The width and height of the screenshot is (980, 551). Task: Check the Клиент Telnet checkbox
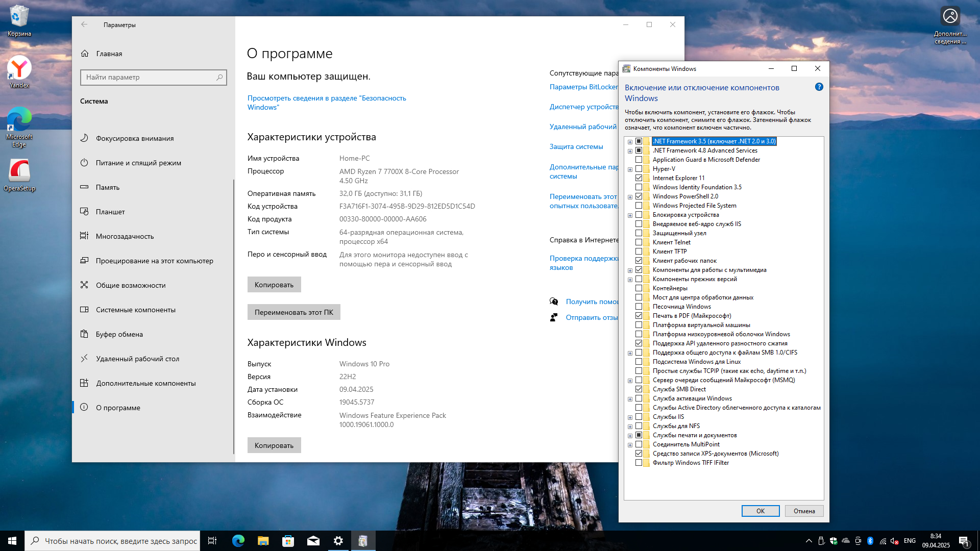click(x=639, y=242)
